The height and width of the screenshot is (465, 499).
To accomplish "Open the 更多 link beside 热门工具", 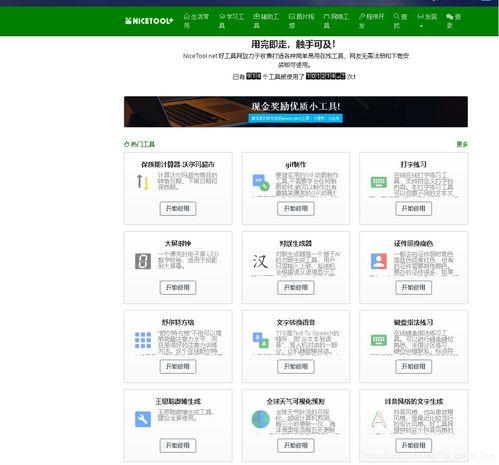I will click(x=462, y=144).
